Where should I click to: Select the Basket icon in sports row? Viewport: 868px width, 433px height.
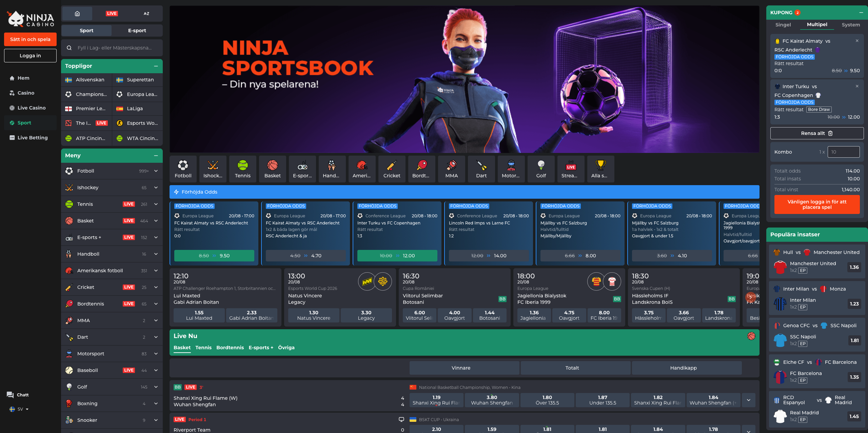[x=273, y=169]
